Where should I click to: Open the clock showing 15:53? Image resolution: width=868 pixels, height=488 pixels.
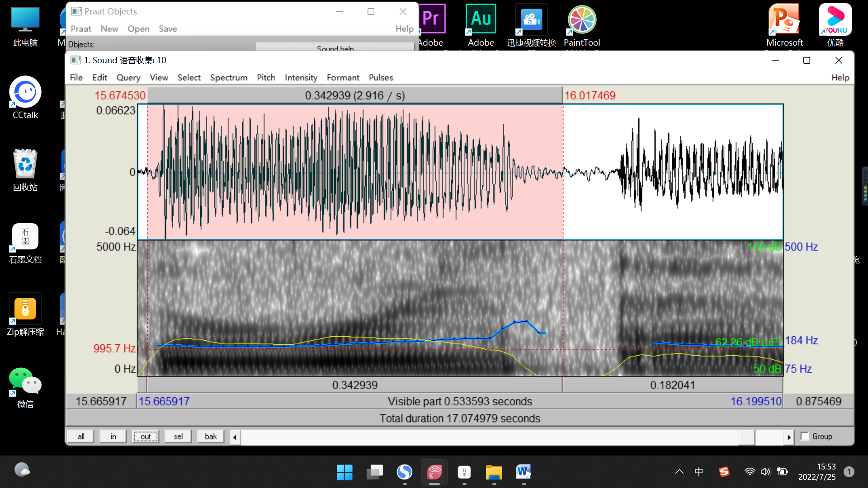click(816, 472)
